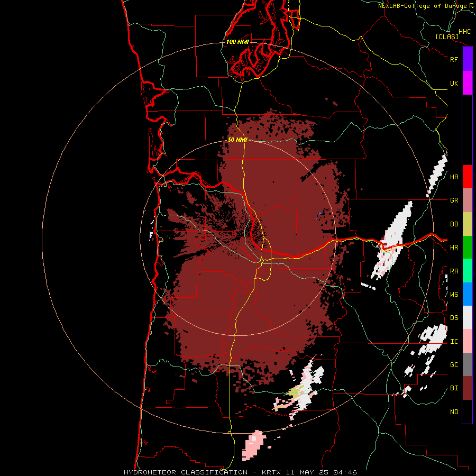
Task: Click the mint green RA legend swatch
Action: [467, 271]
